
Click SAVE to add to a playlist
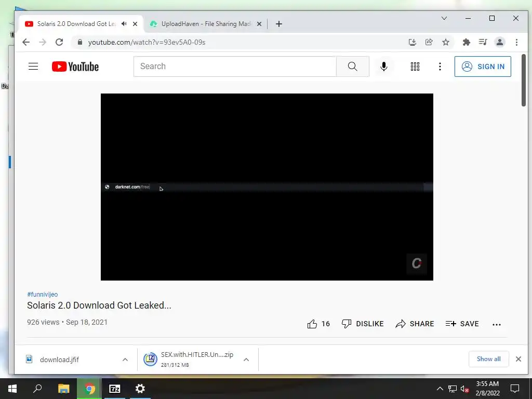coord(462,324)
